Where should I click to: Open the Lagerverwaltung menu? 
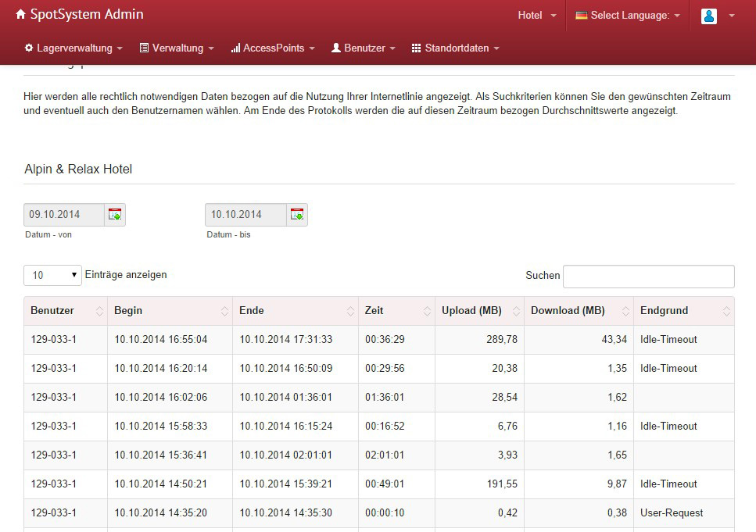click(73, 48)
